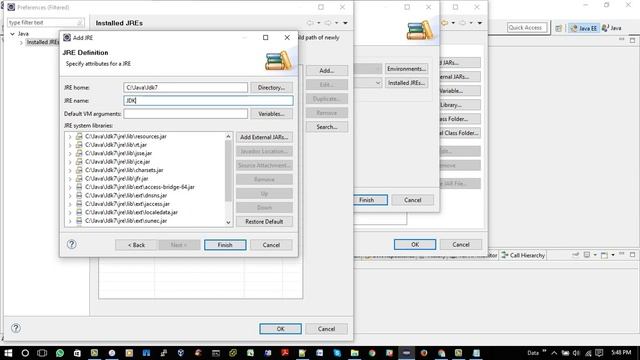Click the Back arrow in Installed JREs header
Screen dimensions: 640x360
pos(310,23)
